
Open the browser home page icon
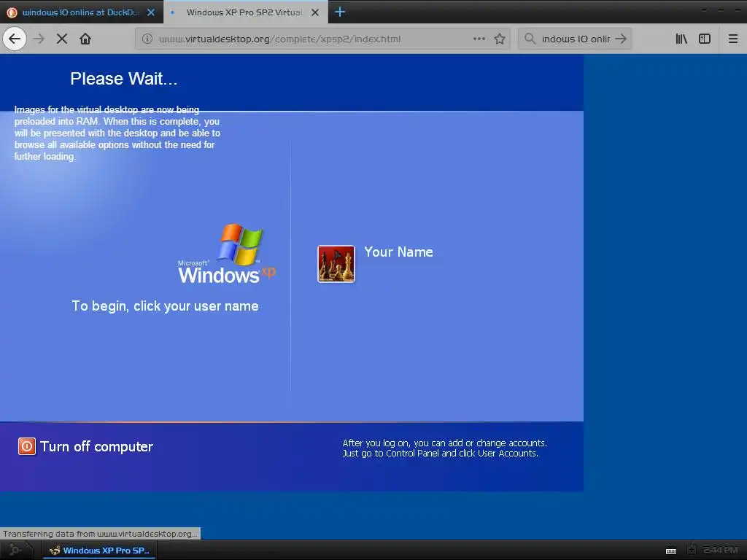pyautogui.click(x=85, y=39)
